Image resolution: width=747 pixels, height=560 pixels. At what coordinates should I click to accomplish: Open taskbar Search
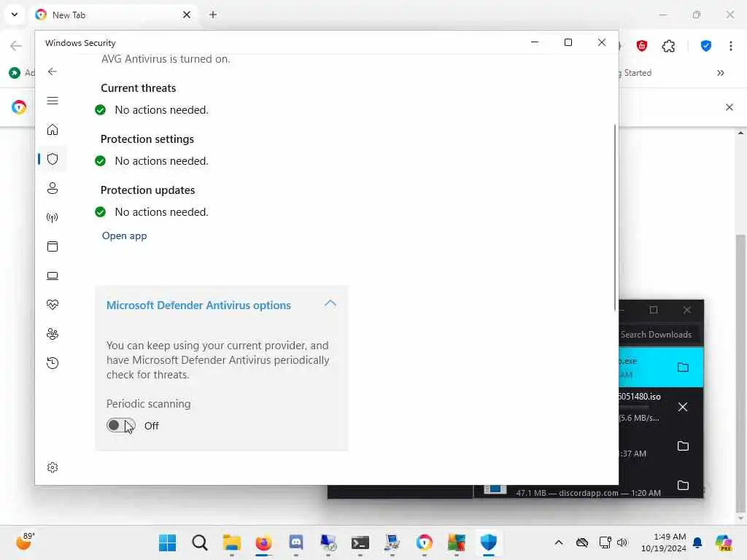pos(200,542)
